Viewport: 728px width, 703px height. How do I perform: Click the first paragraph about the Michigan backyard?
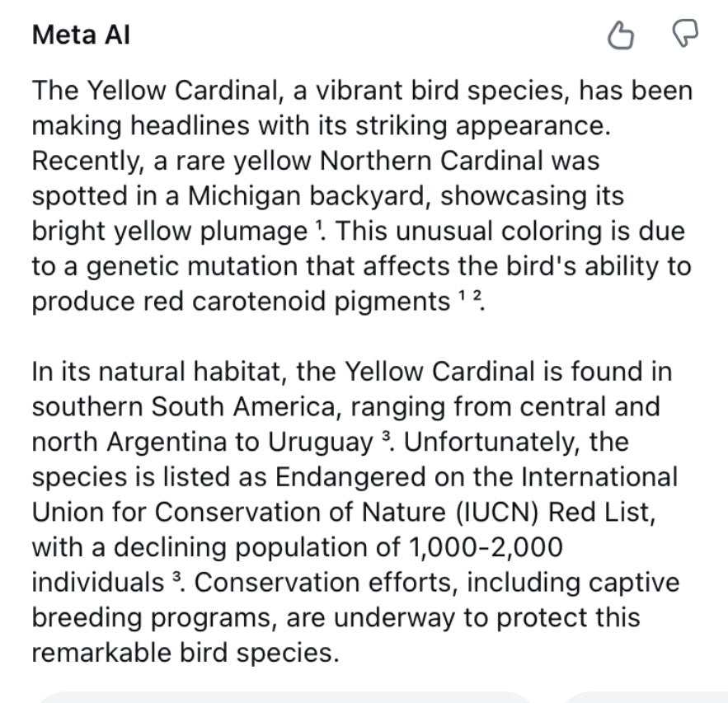361,196
